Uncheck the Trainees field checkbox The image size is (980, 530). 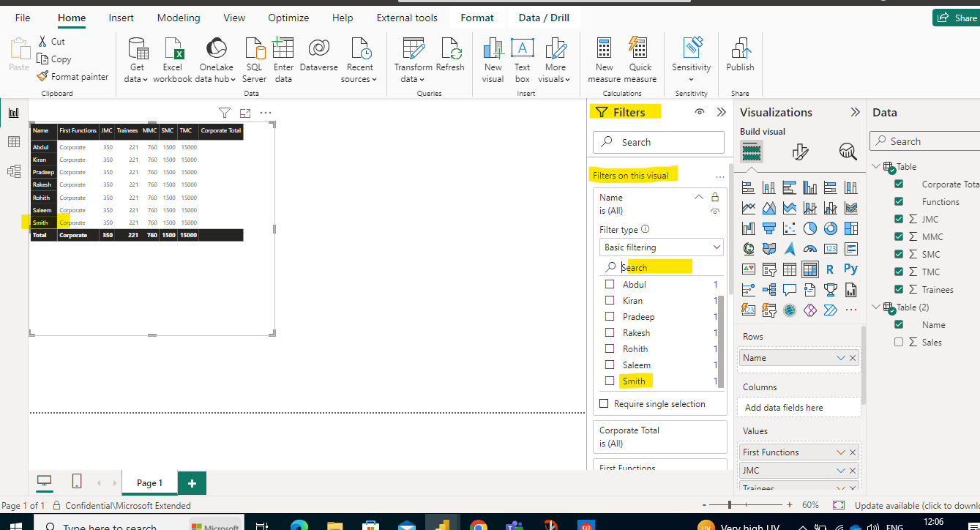click(899, 289)
